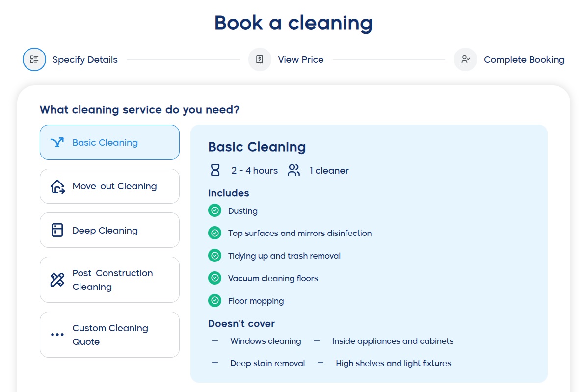Click the Complete Booking person icon
Screen dimensions: 586x392
pos(465,59)
